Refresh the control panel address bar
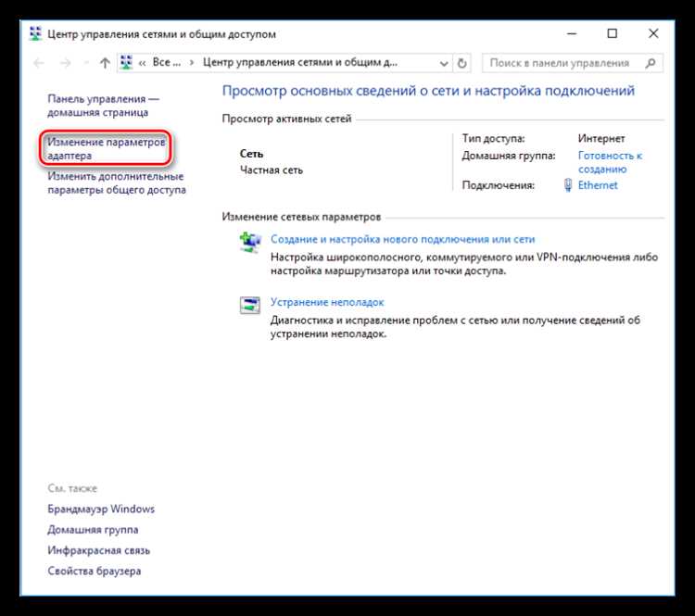This screenshot has width=695, height=616. point(461,63)
